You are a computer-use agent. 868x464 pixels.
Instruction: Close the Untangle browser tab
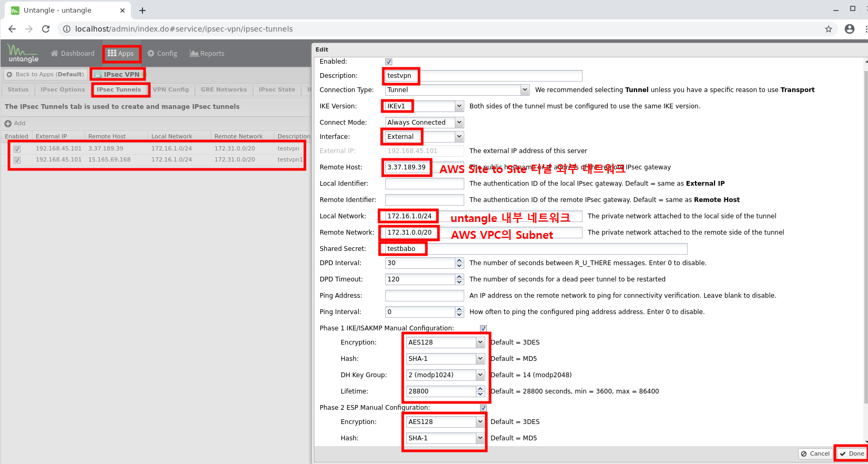click(122, 11)
